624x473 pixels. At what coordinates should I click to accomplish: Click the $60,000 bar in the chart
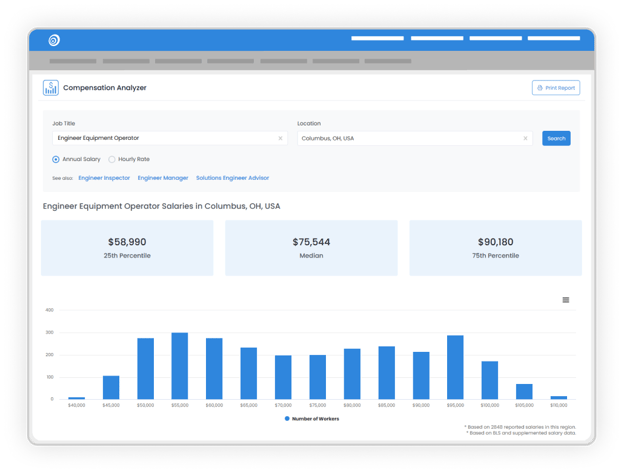214,369
